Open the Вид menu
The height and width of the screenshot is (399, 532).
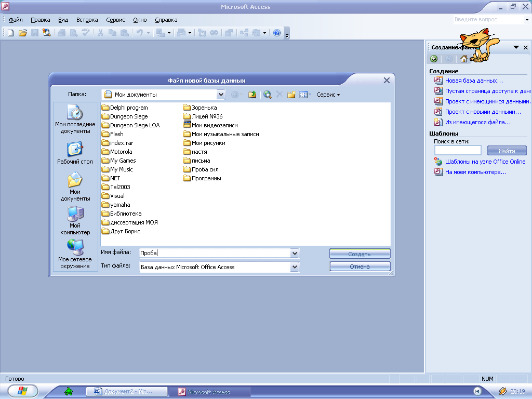[63, 20]
